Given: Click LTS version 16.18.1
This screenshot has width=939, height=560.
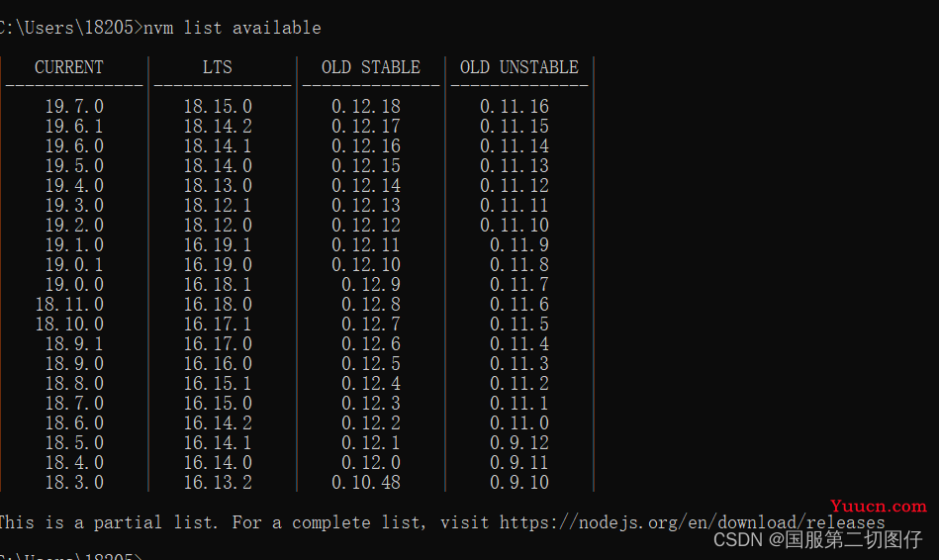Looking at the screenshot, I should pos(218,285).
